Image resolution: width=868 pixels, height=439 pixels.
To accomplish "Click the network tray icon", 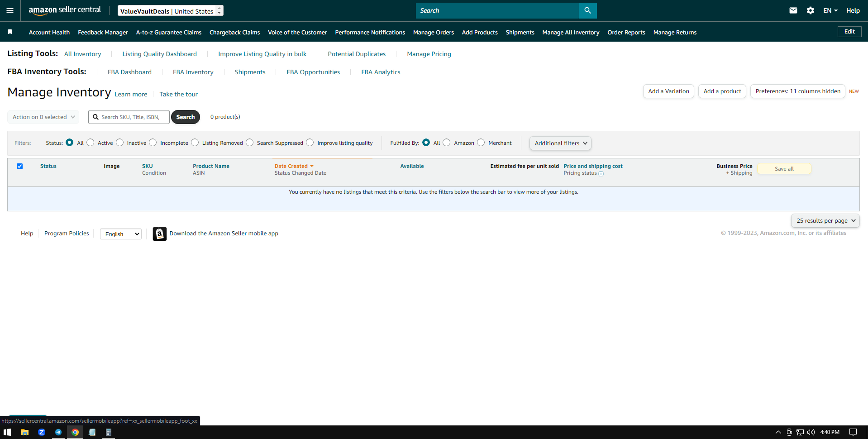I will (800, 432).
